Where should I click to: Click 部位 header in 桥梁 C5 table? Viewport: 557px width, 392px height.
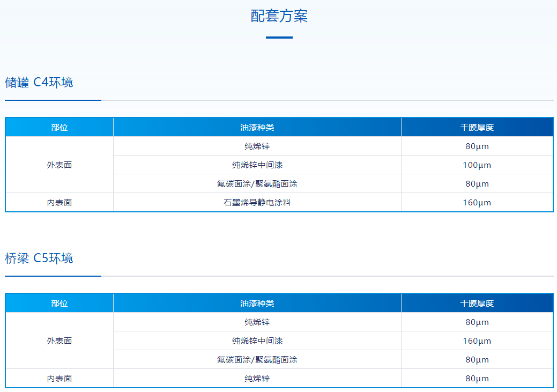click(60, 304)
